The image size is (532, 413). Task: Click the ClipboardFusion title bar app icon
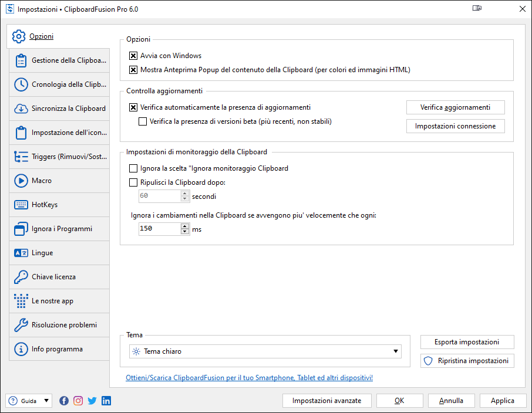[10, 9]
